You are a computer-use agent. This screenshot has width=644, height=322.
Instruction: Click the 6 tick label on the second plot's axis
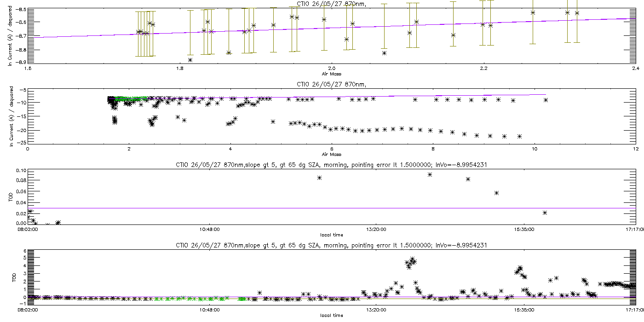[331, 149]
